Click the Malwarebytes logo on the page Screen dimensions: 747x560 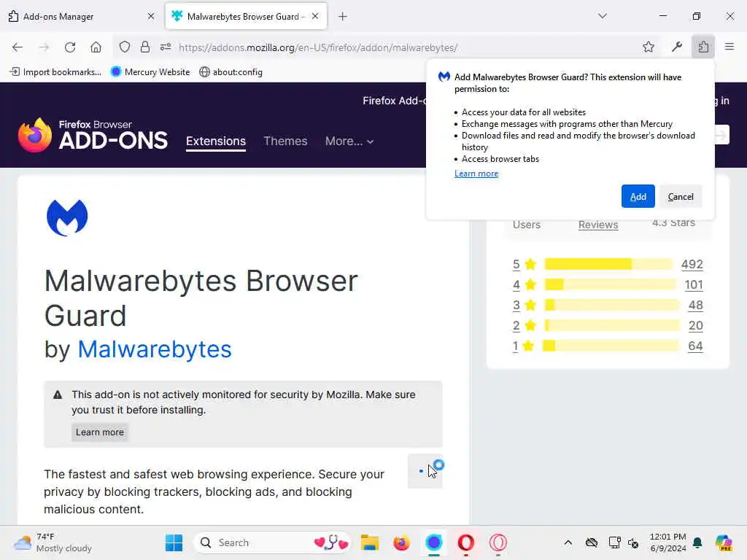67,217
